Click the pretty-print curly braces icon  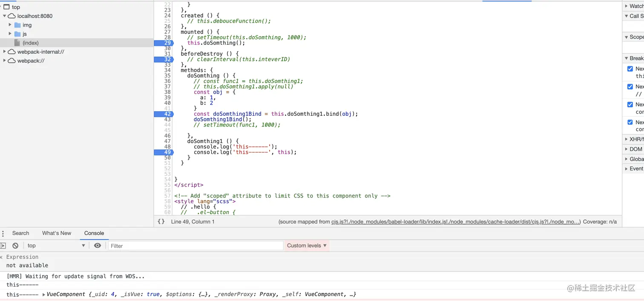coord(161,221)
